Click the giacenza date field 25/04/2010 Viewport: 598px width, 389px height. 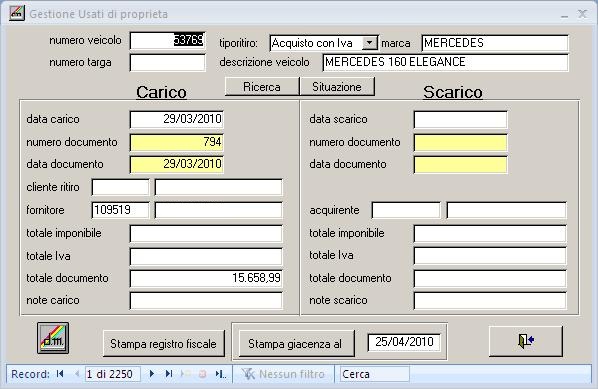(404, 342)
